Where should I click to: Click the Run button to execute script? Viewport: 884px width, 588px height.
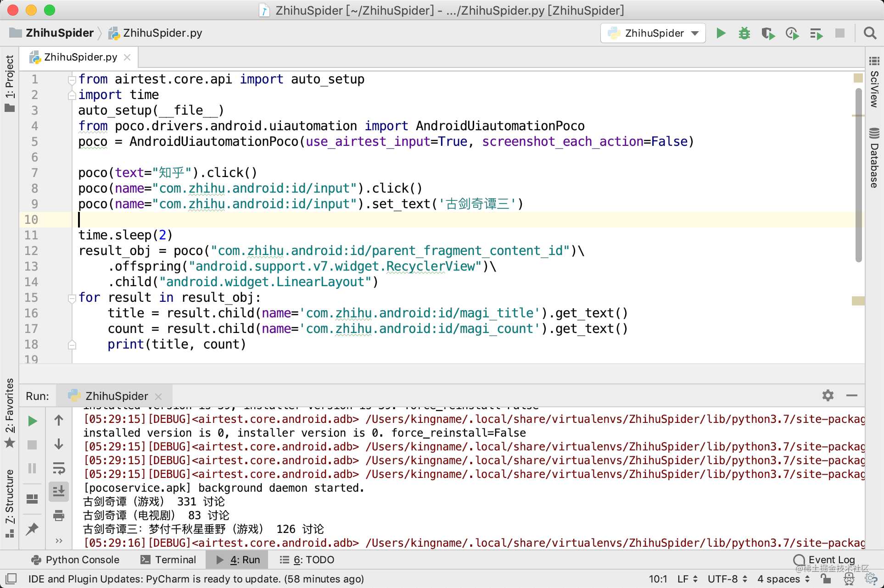tap(721, 34)
